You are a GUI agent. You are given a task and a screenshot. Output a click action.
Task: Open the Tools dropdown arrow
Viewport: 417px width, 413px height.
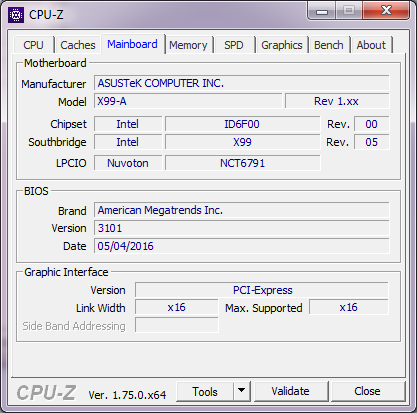click(x=242, y=391)
